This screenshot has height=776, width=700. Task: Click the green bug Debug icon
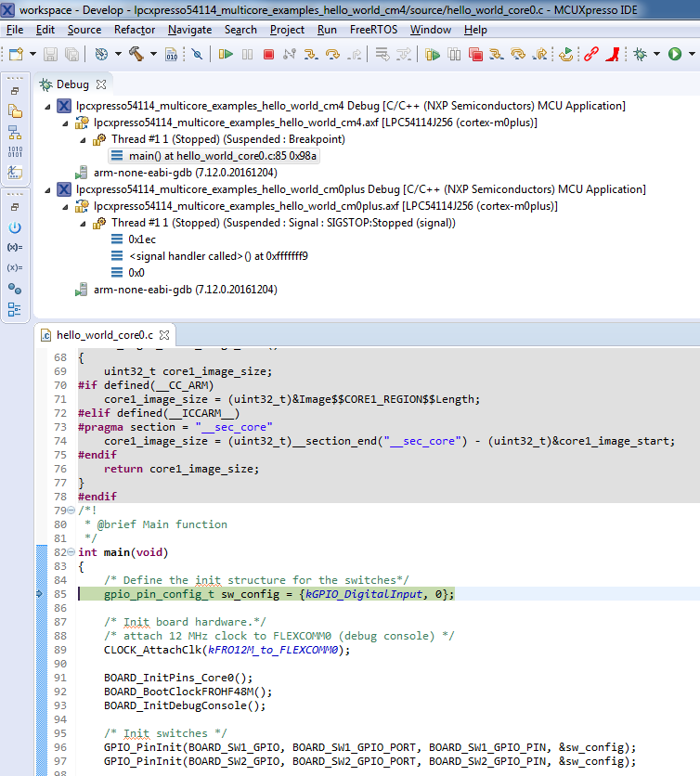(x=640, y=55)
